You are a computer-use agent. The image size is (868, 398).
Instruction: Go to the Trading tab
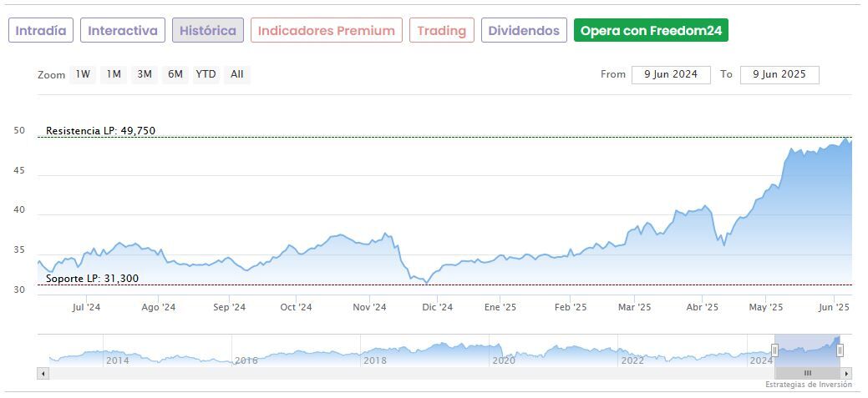pyautogui.click(x=441, y=31)
